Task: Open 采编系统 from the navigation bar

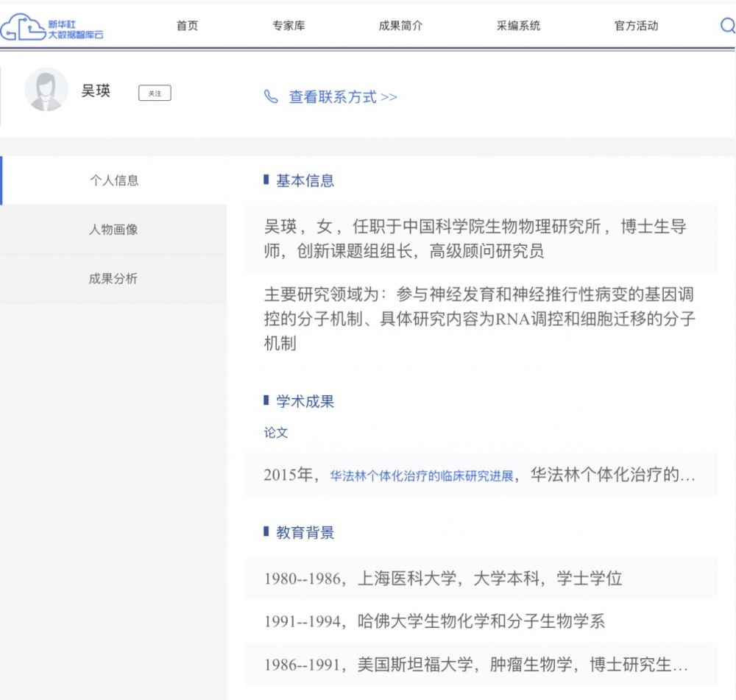Action: 518,26
